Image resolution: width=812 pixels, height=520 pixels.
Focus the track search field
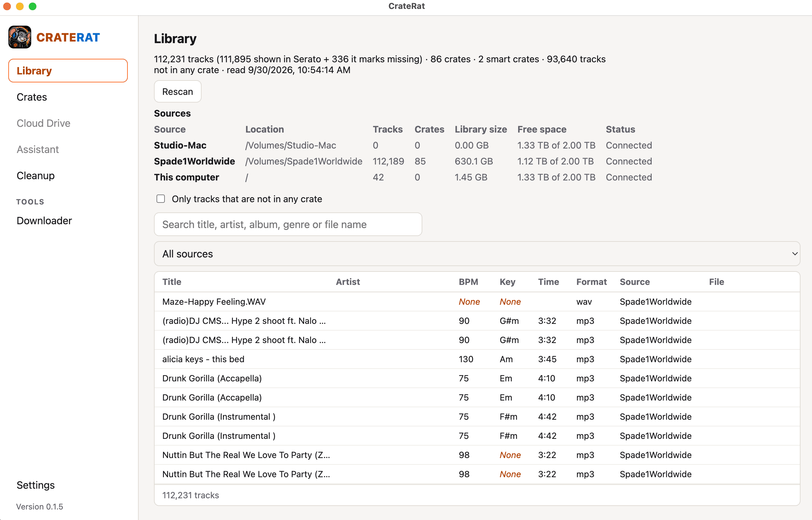click(288, 224)
